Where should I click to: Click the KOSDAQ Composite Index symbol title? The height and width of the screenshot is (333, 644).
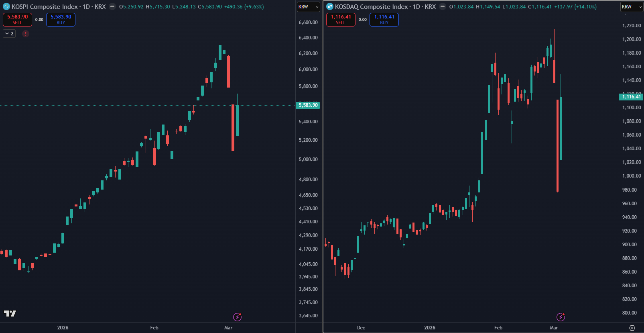point(371,7)
